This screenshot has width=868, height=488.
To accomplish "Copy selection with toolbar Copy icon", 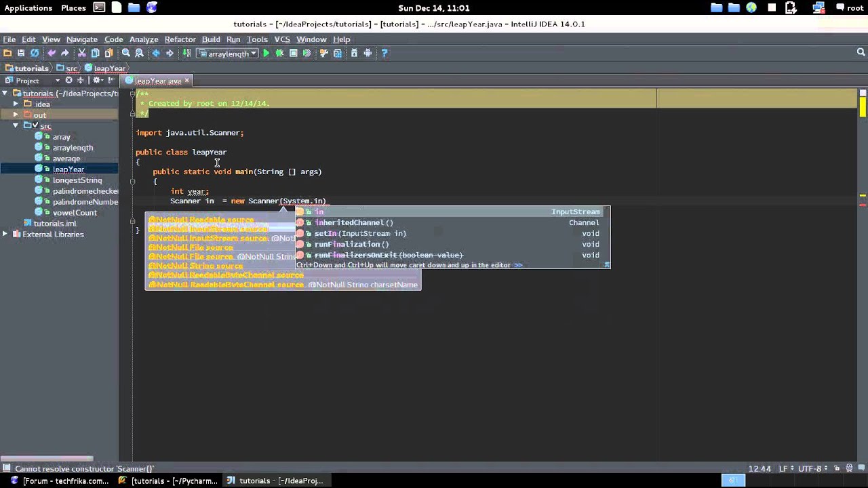I will [95, 53].
